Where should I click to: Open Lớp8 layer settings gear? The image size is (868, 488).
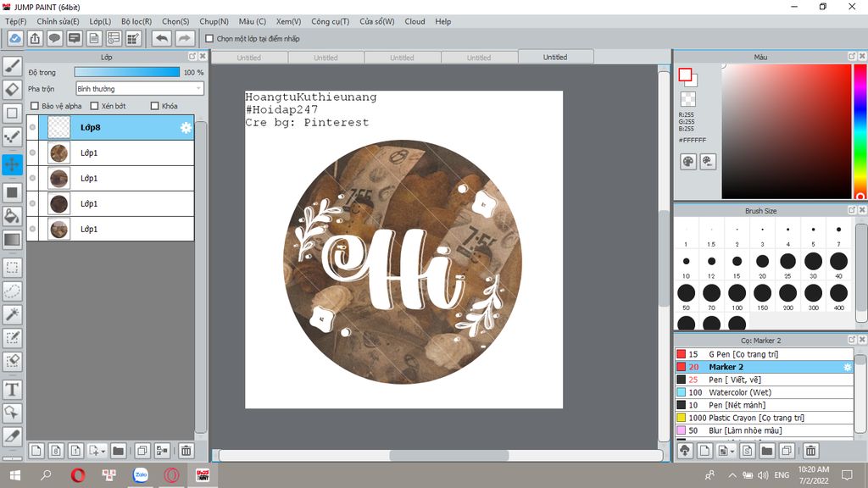click(x=186, y=128)
